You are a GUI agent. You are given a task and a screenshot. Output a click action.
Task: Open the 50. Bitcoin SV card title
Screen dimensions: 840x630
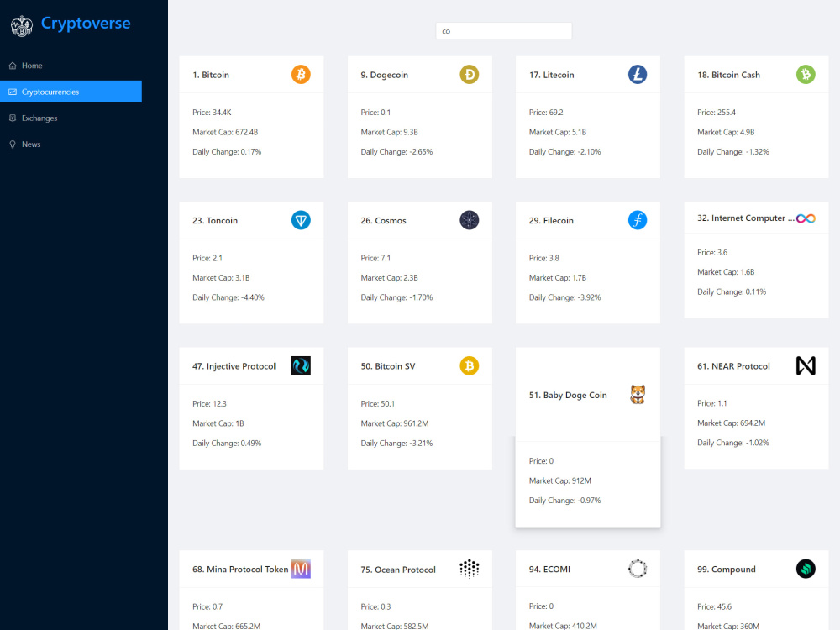(388, 366)
